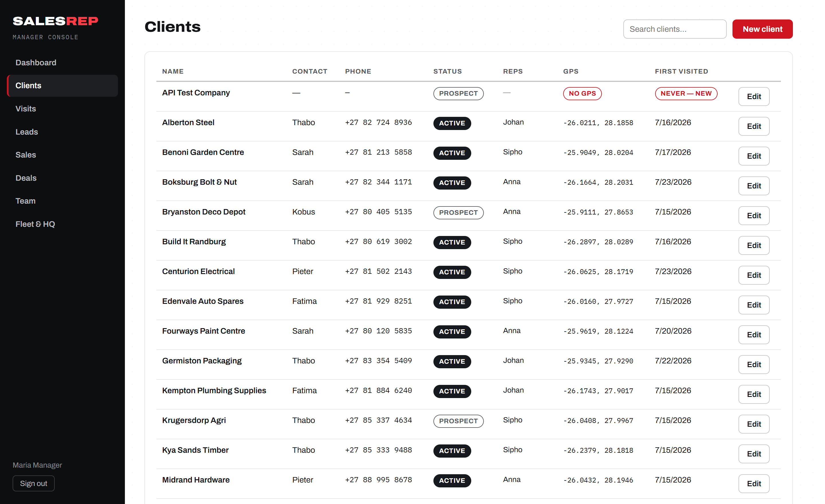
Task: Open Deals from the sidebar
Action: point(63,178)
